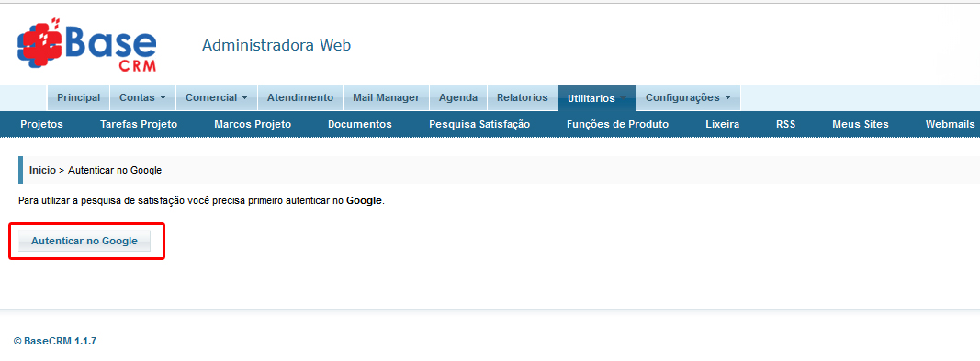Image resolution: width=980 pixels, height=361 pixels.
Task: Open the Lixeira submenu item
Action: tap(723, 124)
